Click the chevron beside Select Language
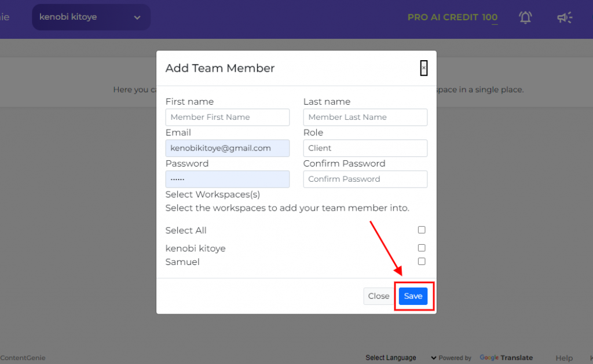 click(x=433, y=358)
